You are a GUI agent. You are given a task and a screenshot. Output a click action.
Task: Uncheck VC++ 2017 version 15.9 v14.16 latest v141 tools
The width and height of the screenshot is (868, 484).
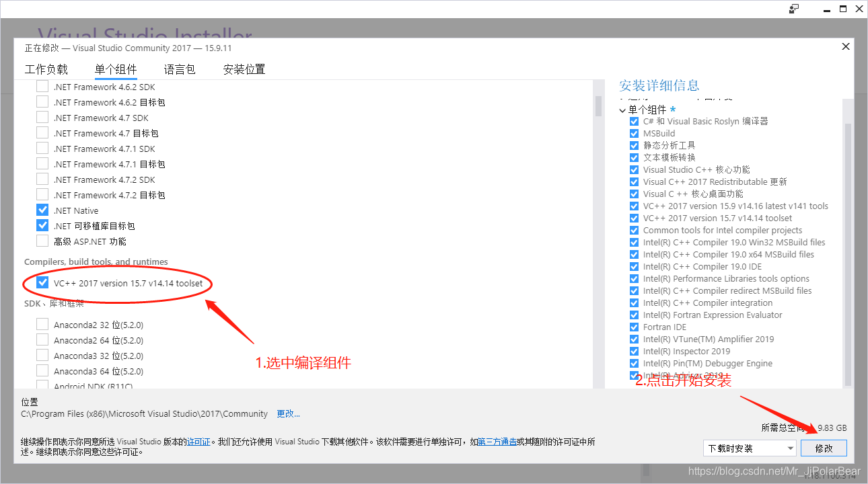634,206
